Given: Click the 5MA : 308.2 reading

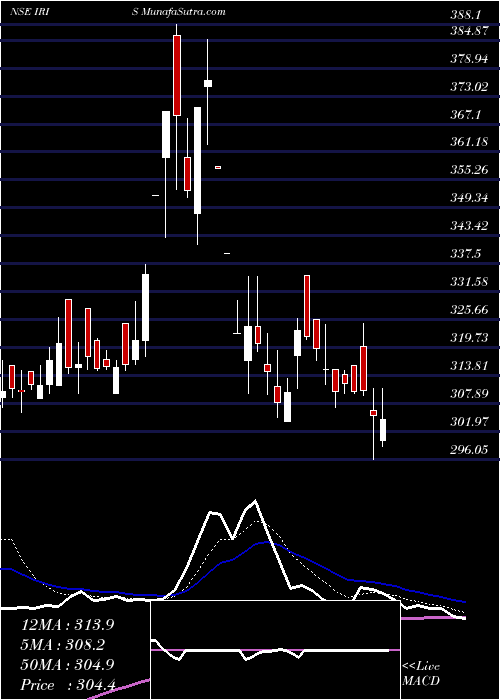Looking at the screenshot, I should (62, 645).
